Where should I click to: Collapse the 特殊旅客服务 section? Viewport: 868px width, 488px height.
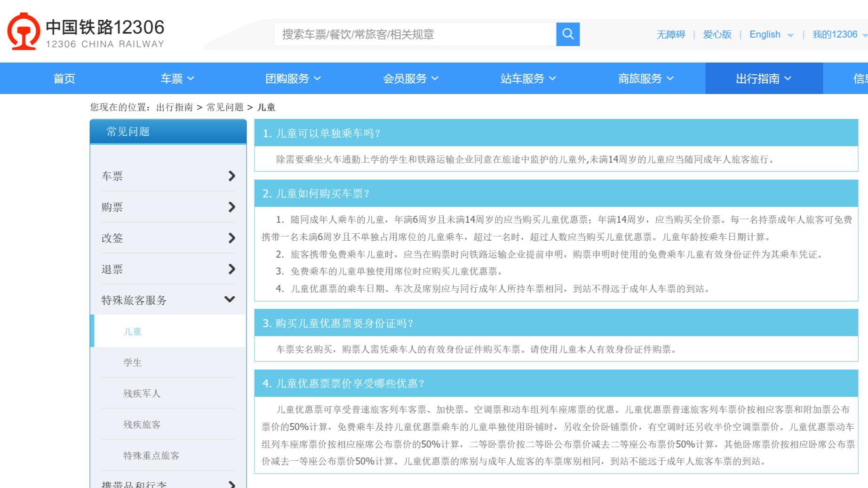[x=230, y=299]
